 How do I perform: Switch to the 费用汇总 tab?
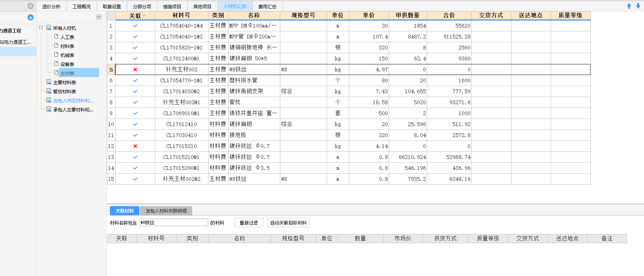point(267,6)
